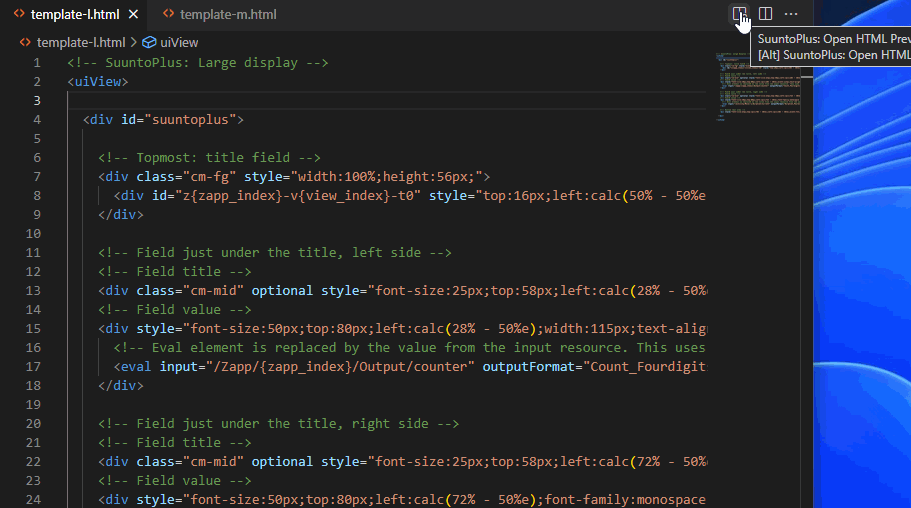Click line number 20 in the gutter
Screen dimensions: 911x508
[33, 424]
